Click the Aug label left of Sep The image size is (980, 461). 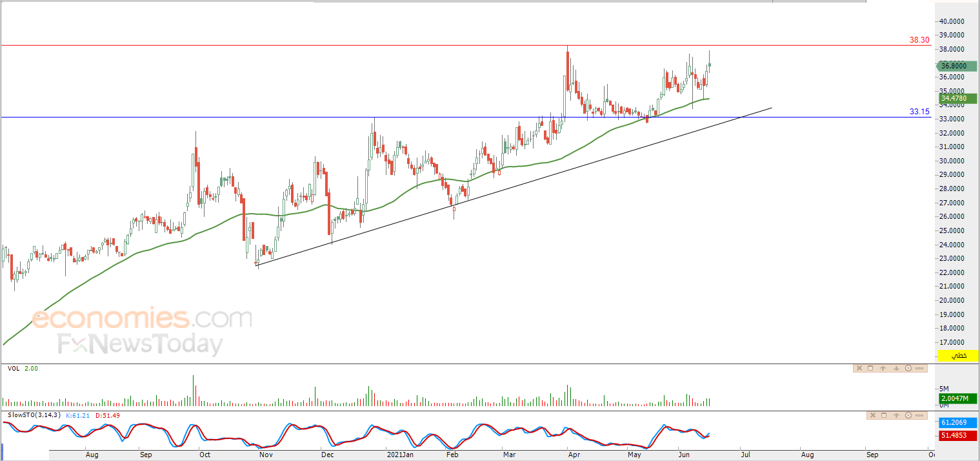[x=92, y=455]
